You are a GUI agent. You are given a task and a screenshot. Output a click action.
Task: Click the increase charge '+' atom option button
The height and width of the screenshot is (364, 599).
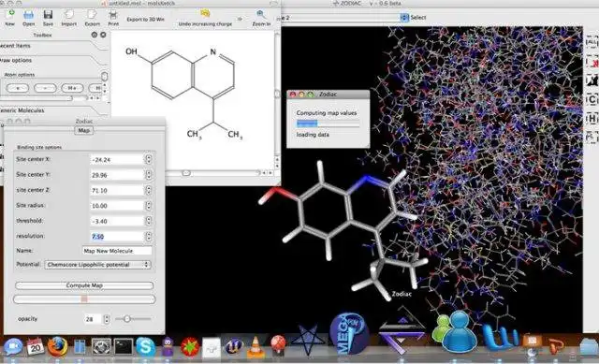coord(18,88)
